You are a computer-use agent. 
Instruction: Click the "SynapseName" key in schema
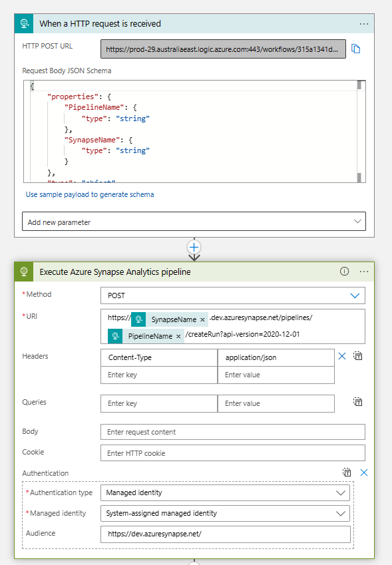[x=93, y=140]
